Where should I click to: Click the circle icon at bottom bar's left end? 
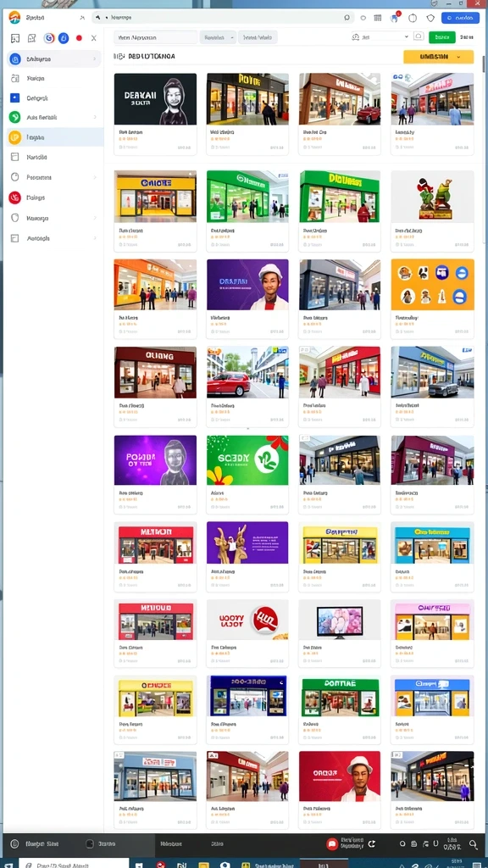pos(14,844)
